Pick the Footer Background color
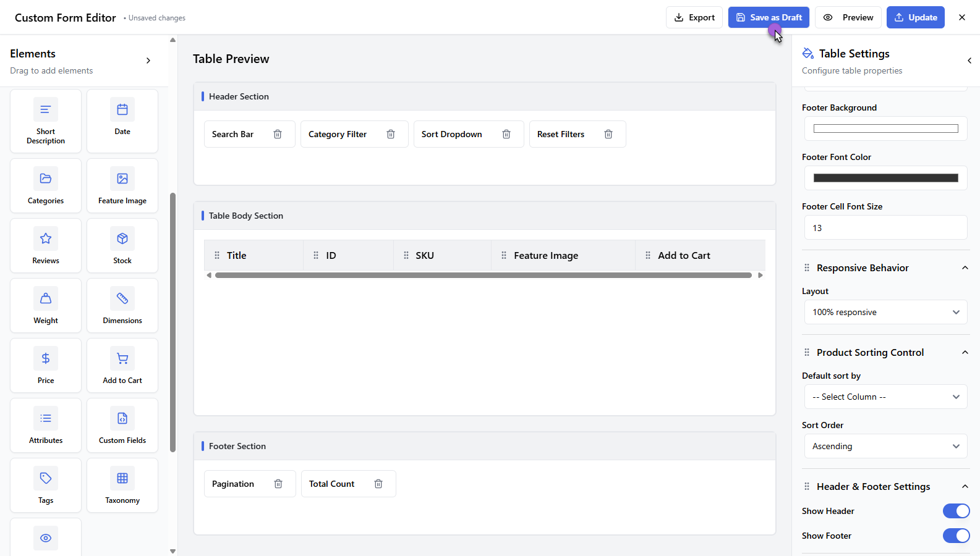Screen dimensions: 980x556 pos(886,128)
